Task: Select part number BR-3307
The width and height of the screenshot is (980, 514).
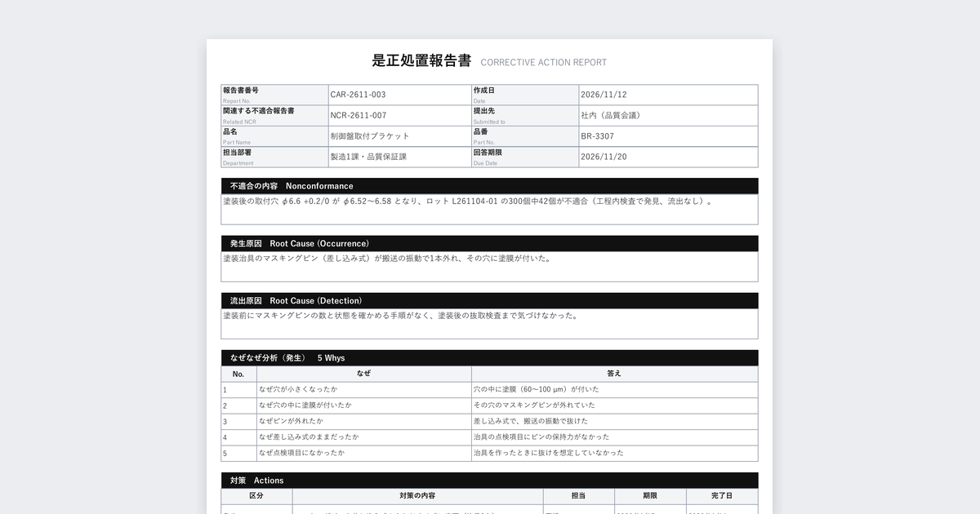Action: pos(597,136)
